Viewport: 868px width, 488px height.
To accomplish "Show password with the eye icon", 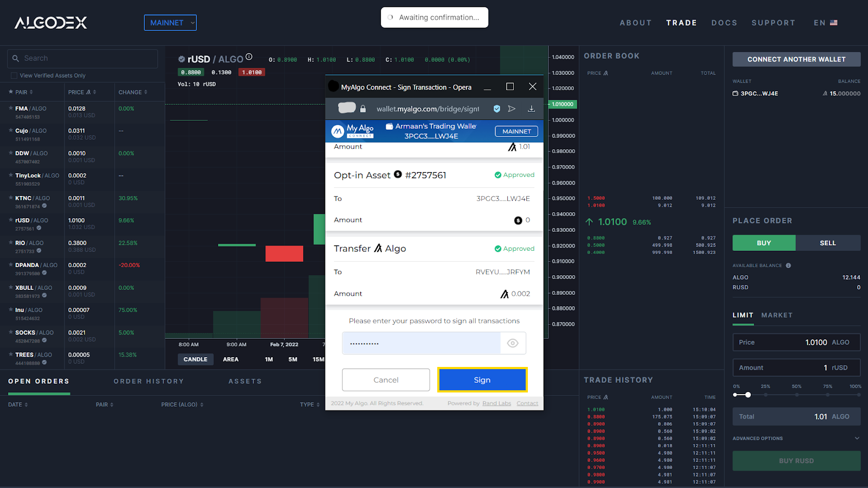I will [x=513, y=343].
